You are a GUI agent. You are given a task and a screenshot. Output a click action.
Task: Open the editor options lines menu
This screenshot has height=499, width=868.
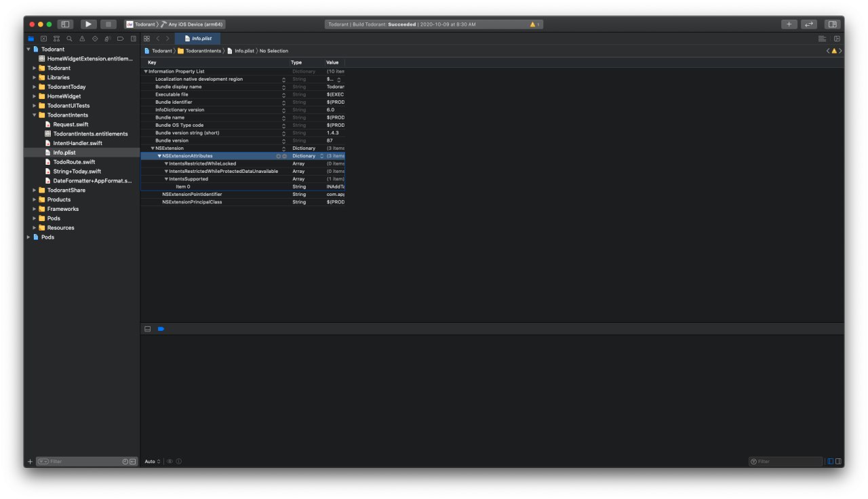[822, 39]
